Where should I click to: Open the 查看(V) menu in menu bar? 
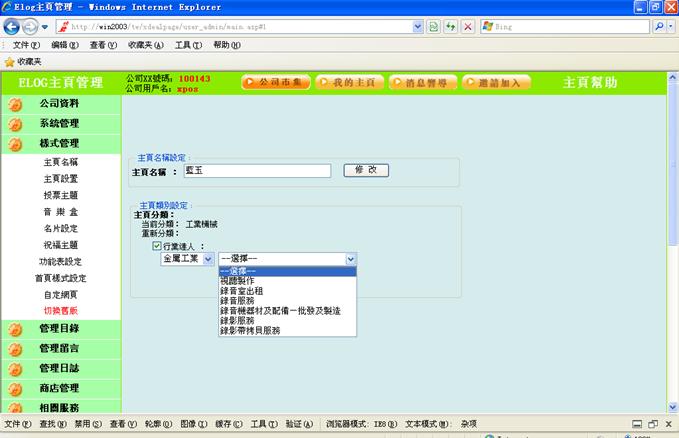click(104, 45)
